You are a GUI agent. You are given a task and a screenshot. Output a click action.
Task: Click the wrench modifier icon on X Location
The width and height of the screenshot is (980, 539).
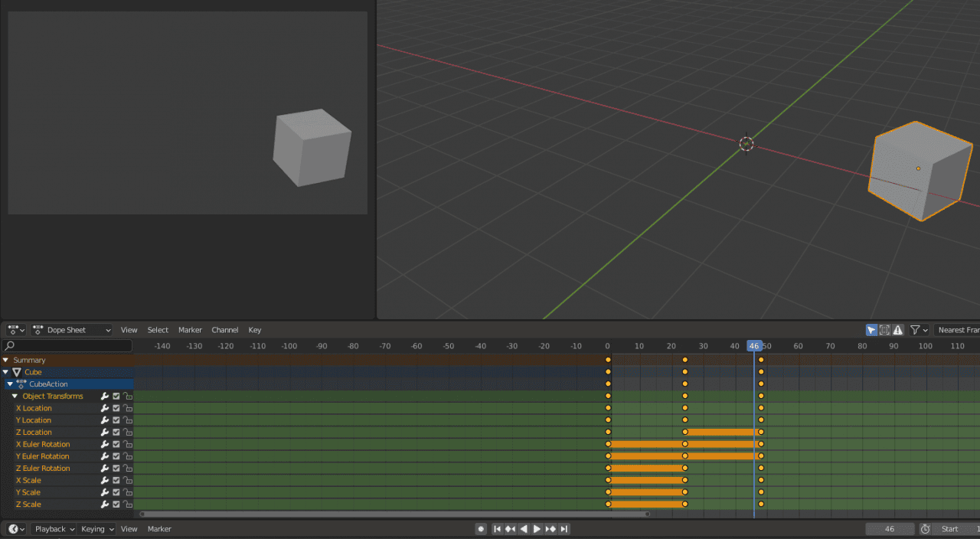pyautogui.click(x=104, y=408)
